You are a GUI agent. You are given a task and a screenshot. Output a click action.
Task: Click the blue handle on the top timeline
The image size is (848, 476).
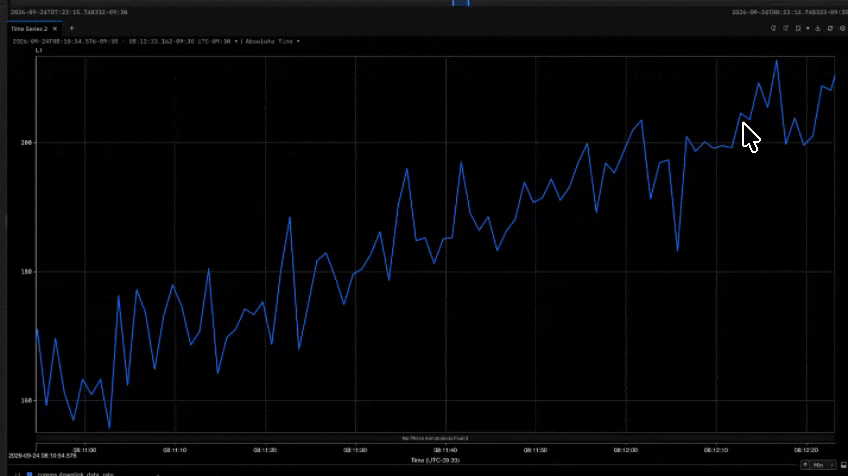click(461, 3)
